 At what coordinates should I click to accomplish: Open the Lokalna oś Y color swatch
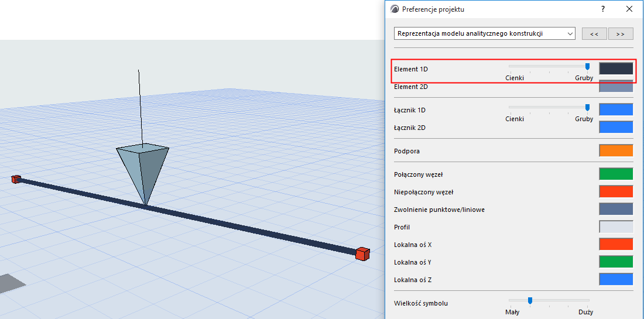point(616,262)
